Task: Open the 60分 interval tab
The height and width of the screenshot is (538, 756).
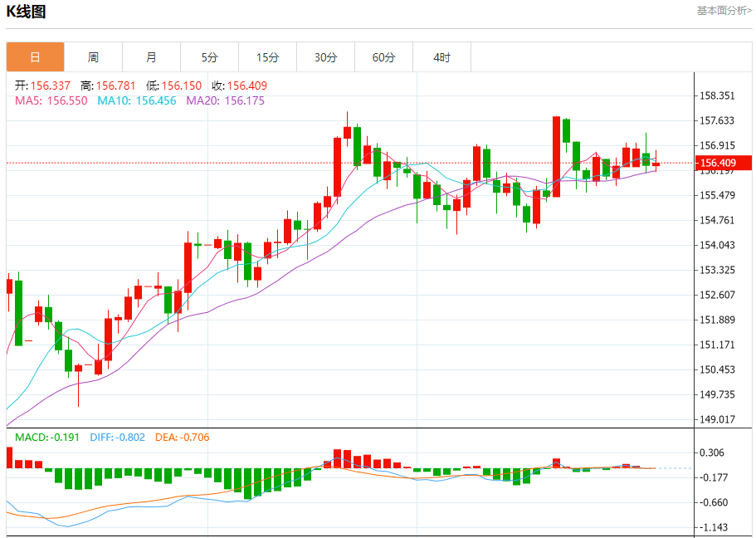Action: pos(383,57)
